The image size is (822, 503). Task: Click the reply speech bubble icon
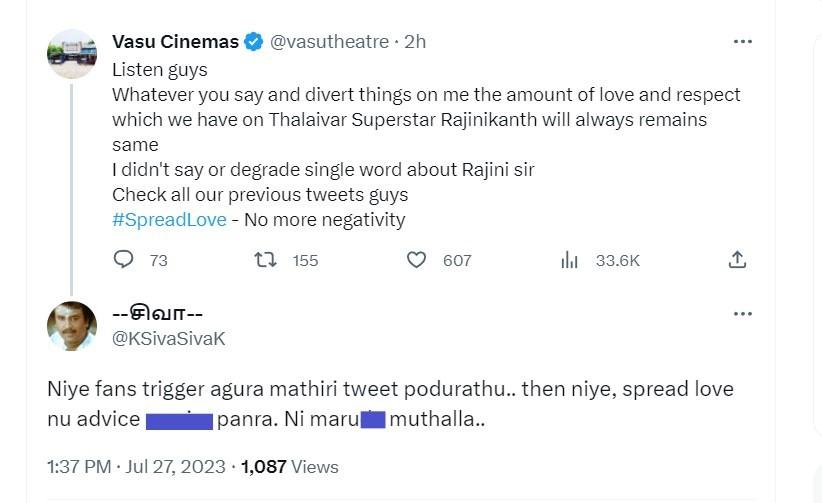click(x=124, y=260)
